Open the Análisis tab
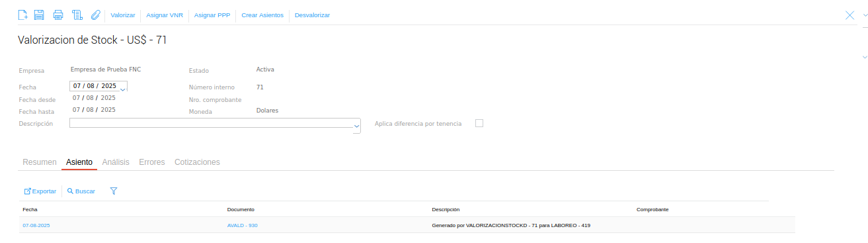The image size is (868, 243). 116,162
